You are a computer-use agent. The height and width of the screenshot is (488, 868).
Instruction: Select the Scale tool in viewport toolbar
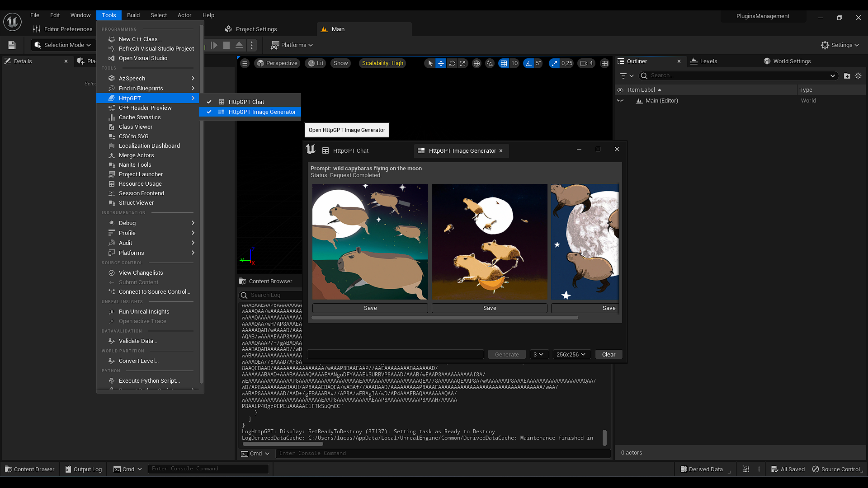pyautogui.click(x=463, y=63)
